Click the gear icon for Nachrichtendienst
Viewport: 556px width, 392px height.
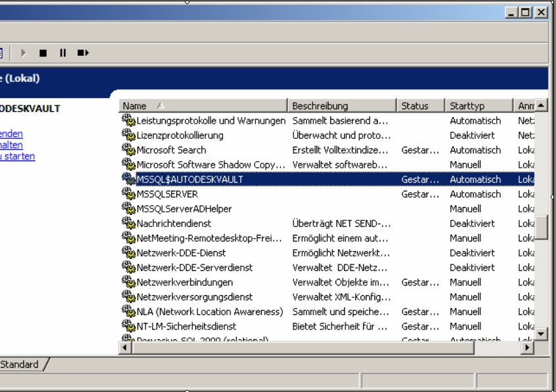tap(128, 223)
